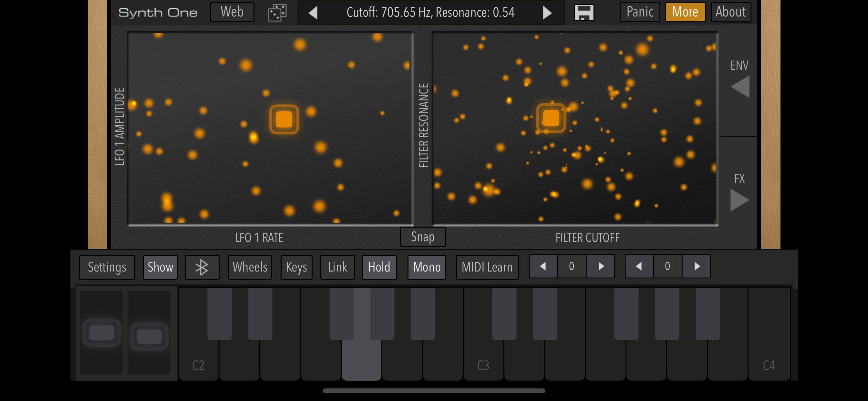Toggle Mono mode
The width and height of the screenshot is (868, 401).
click(427, 267)
